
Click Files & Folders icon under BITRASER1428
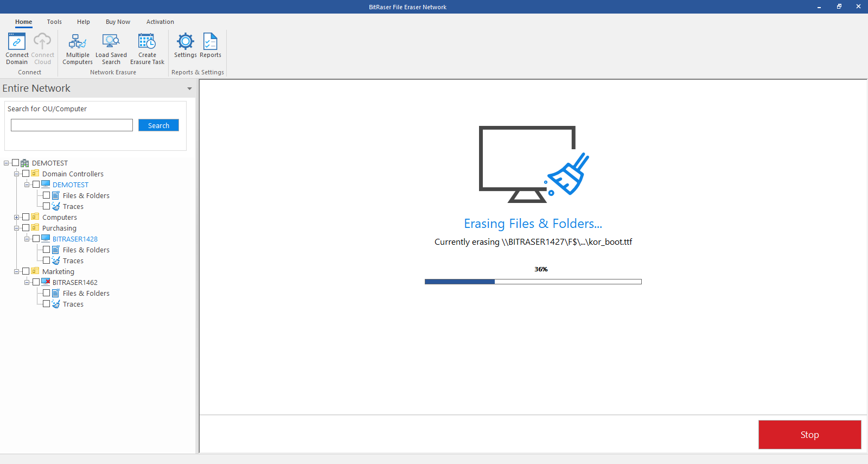point(56,250)
